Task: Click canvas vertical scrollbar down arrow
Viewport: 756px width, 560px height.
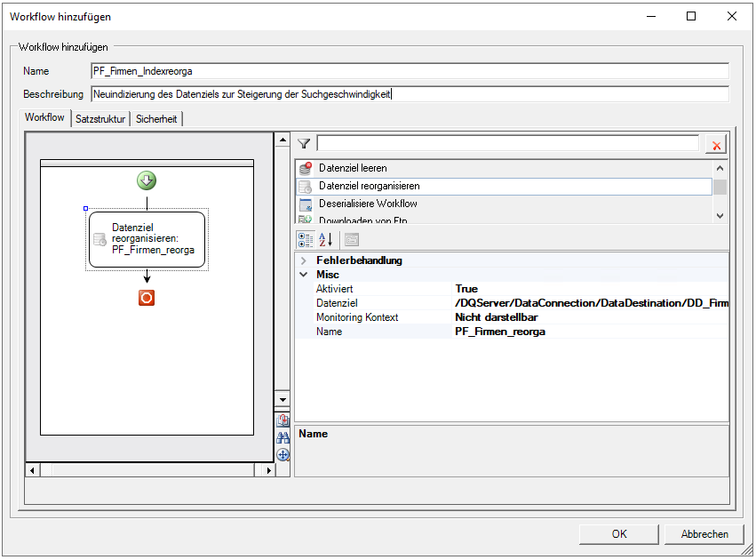Action: click(x=283, y=399)
